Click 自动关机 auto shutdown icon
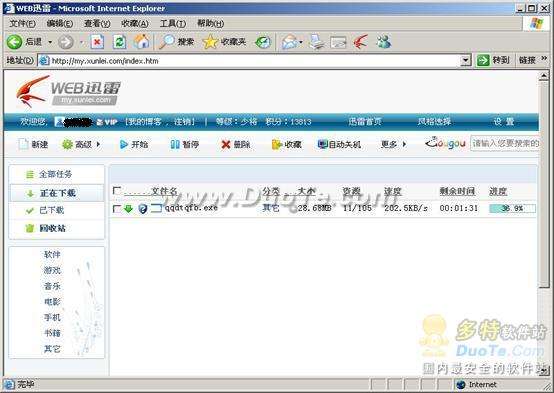This screenshot has height=393, width=554. coord(323,144)
